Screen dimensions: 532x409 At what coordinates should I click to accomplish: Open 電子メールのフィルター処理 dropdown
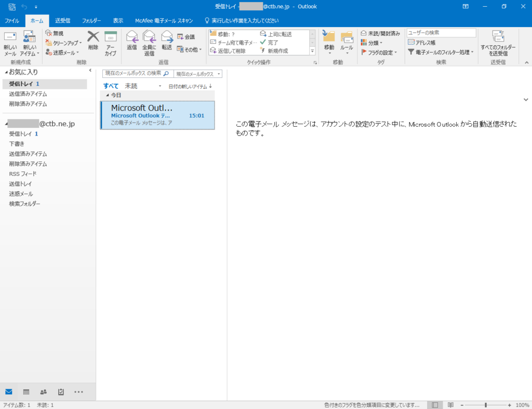point(441,52)
